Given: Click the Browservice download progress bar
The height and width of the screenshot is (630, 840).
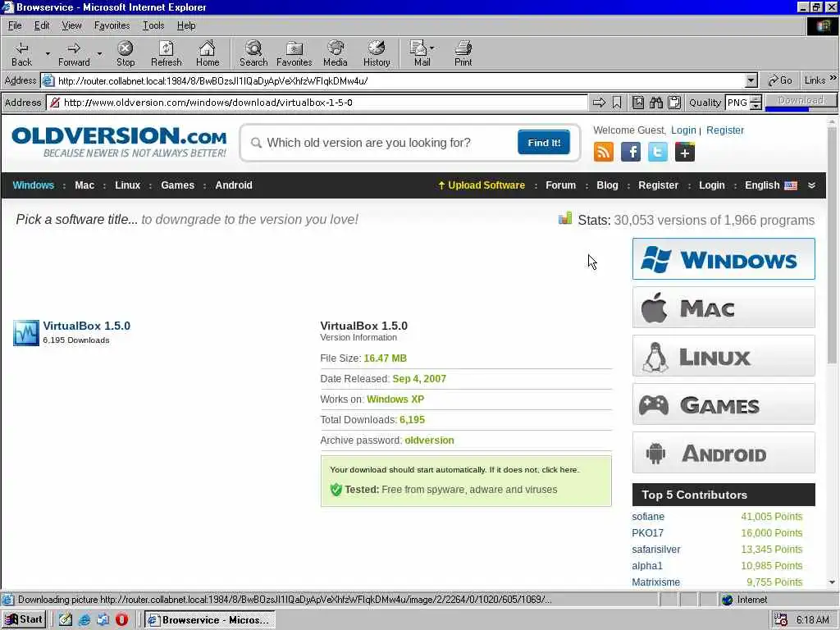Looking at the screenshot, I should [x=801, y=109].
